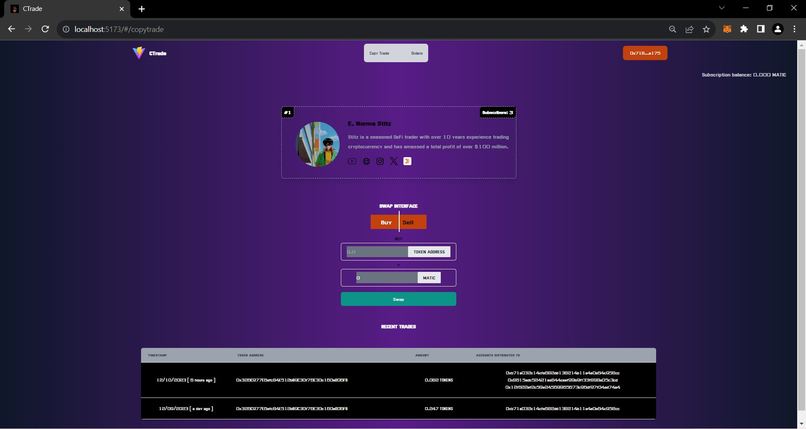This screenshot has height=429, width=806.
Task: Click the Accounts Distributed To column header
Action: point(498,356)
